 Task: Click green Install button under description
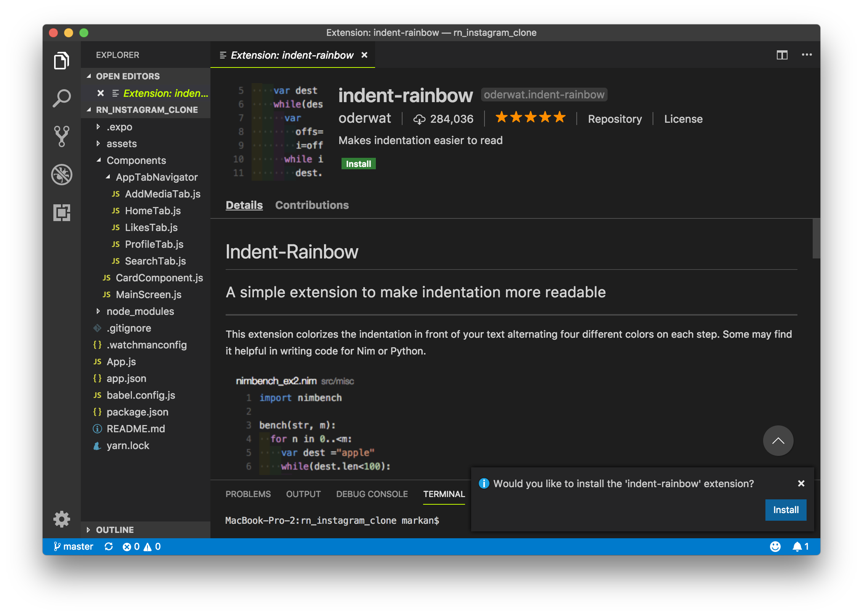point(358,164)
